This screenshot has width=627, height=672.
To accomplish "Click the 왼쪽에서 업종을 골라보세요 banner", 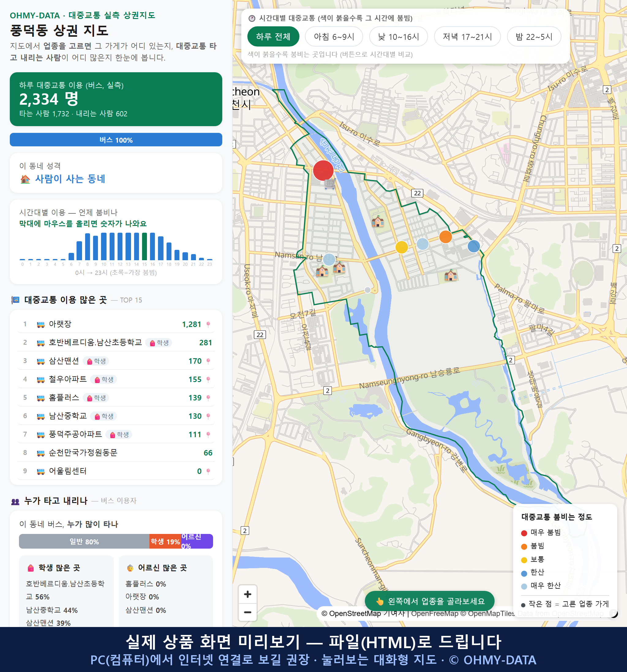I will [430, 601].
